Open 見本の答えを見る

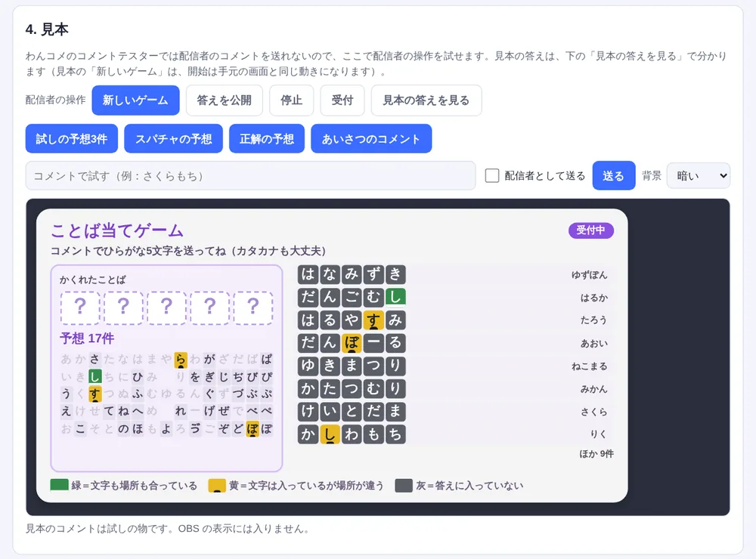tap(426, 100)
